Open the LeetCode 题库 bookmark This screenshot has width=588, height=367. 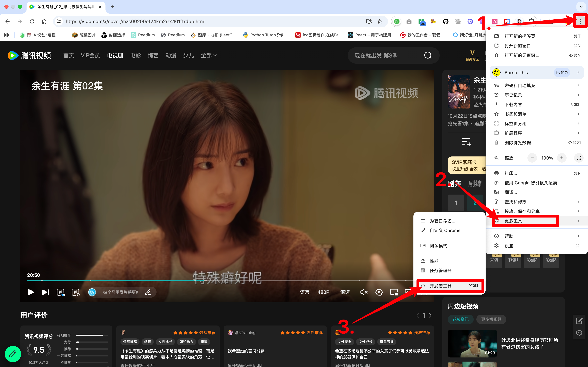213,35
